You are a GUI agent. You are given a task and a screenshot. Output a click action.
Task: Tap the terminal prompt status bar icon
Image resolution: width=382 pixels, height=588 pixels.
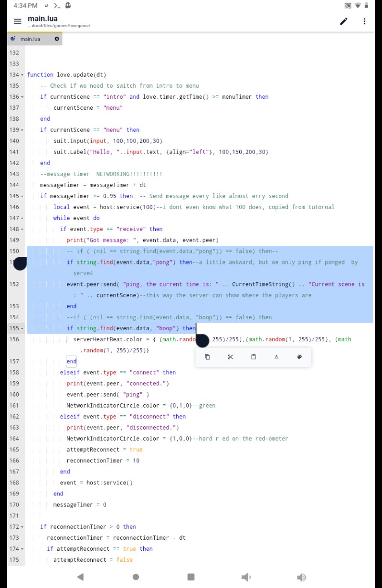pos(57,6)
